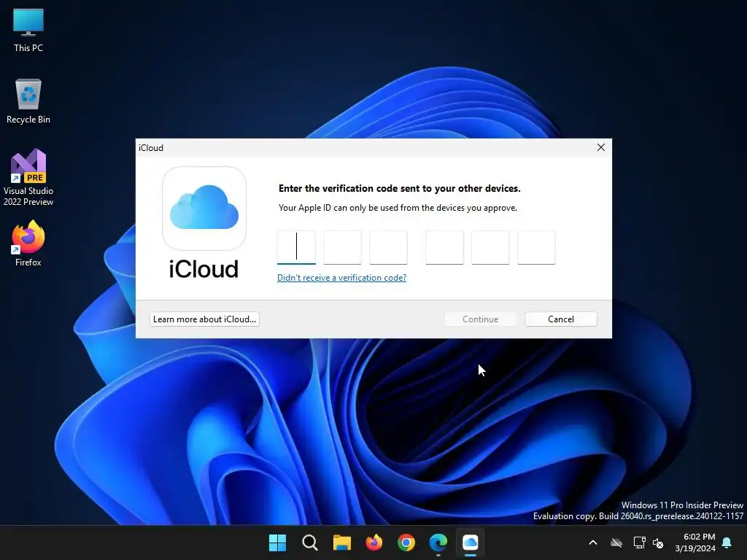Open clock and date flyout

tap(695, 542)
